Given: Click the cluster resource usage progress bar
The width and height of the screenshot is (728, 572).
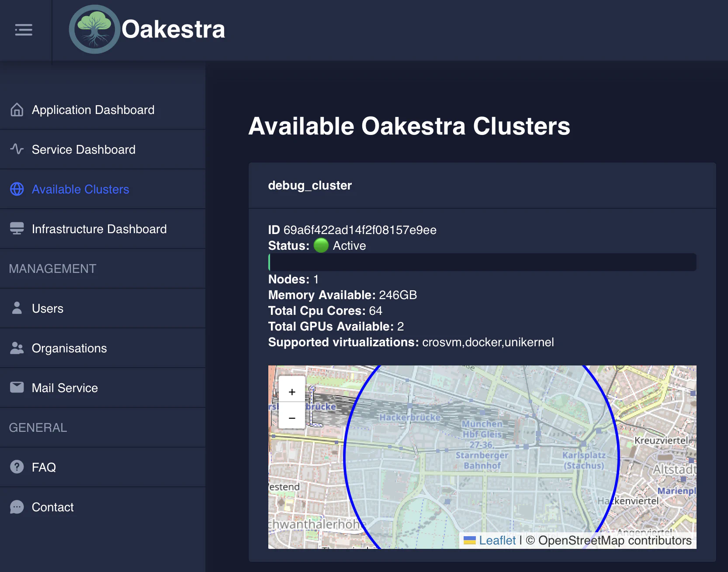Looking at the screenshot, I should (x=482, y=262).
